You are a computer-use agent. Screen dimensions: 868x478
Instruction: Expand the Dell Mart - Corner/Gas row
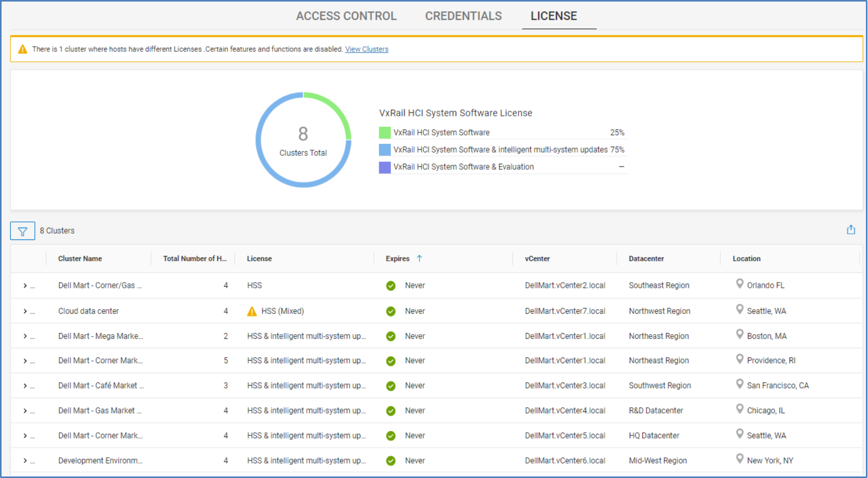(x=25, y=286)
